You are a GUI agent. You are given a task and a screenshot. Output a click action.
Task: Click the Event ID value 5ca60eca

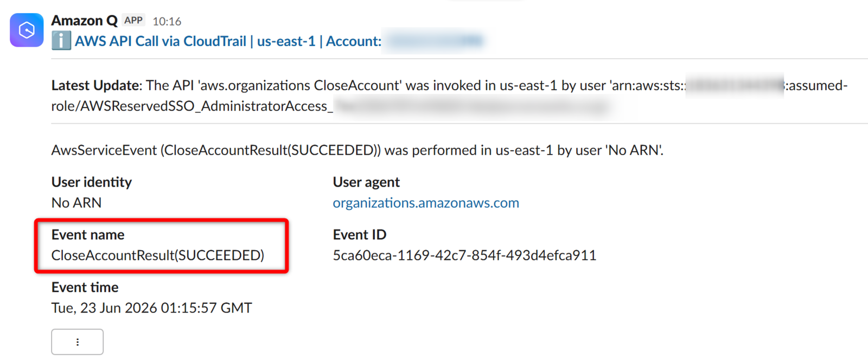coord(464,255)
